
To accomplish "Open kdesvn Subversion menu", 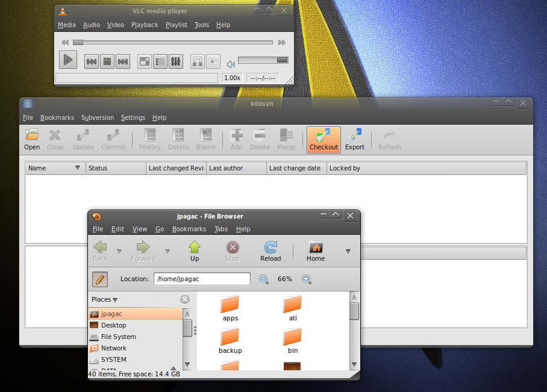I will click(x=98, y=117).
